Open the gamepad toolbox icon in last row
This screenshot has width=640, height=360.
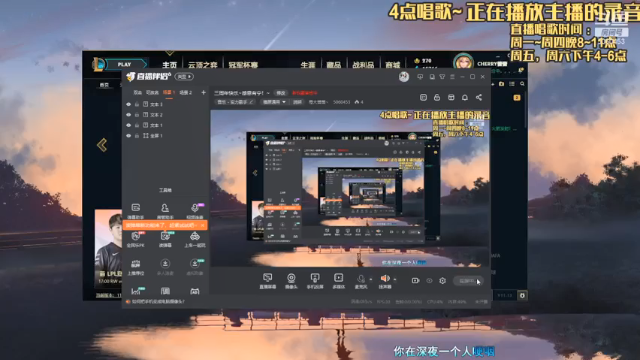point(195,291)
